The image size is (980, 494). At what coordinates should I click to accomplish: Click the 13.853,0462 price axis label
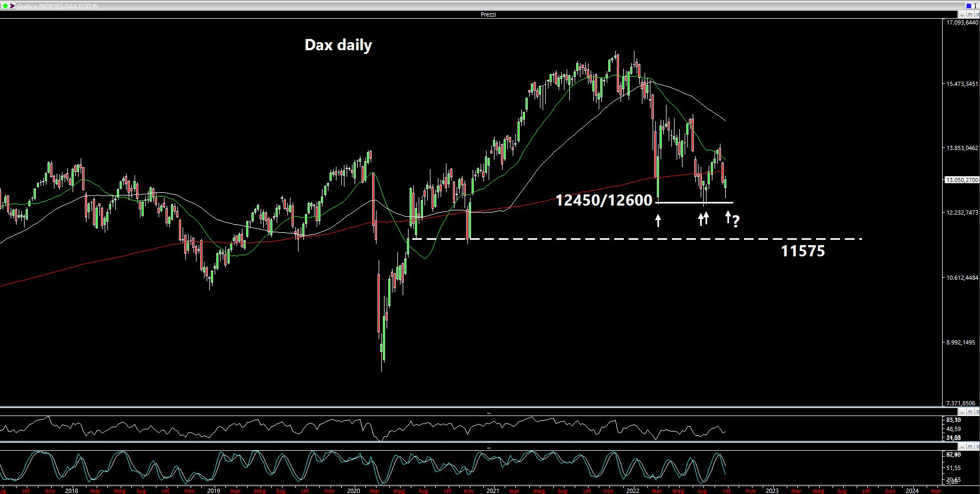tap(962, 148)
